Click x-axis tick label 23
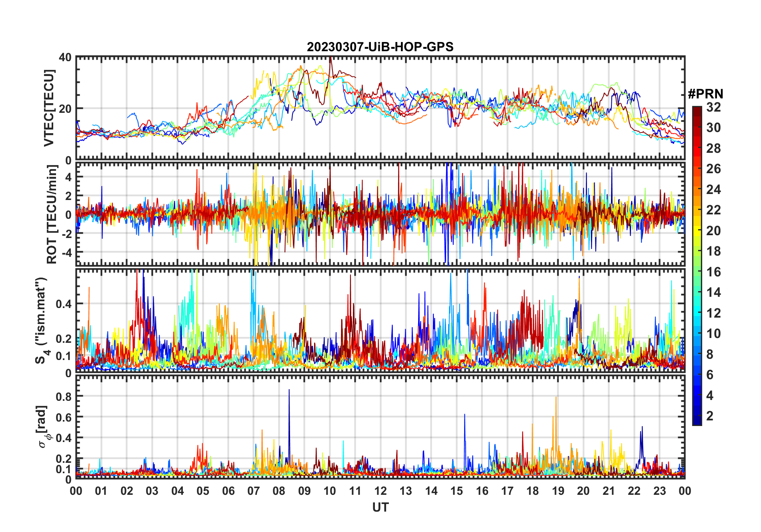The image size is (761, 532). coord(659,491)
